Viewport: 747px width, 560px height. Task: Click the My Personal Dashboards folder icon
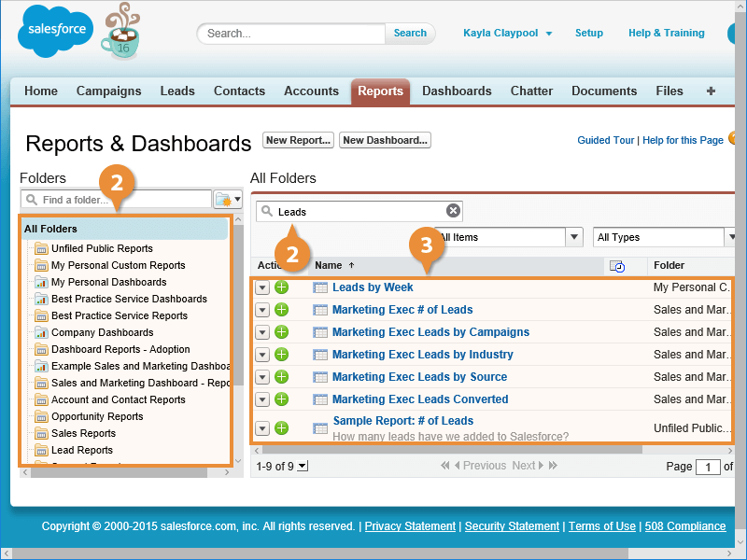(x=41, y=282)
